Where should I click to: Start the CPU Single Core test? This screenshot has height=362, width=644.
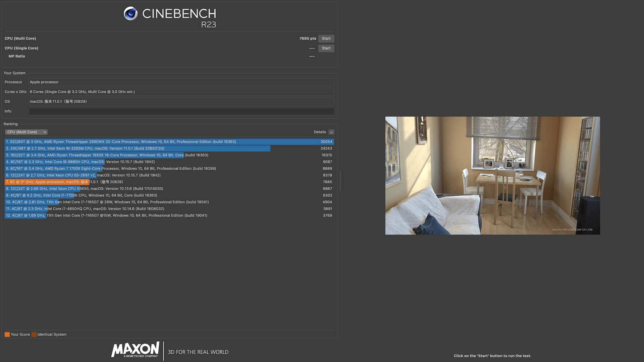coord(326,48)
